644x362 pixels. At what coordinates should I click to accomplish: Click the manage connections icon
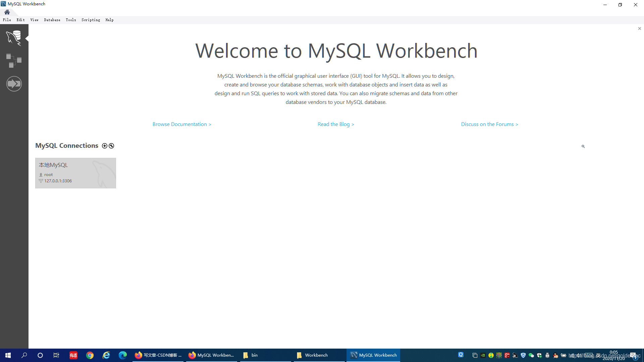(x=111, y=145)
